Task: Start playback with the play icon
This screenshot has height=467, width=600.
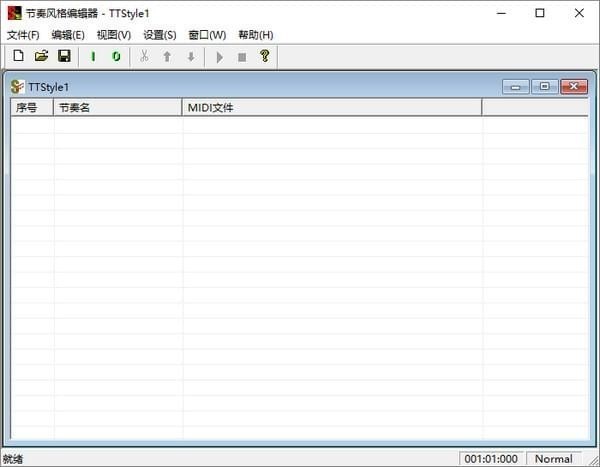Action: click(219, 57)
